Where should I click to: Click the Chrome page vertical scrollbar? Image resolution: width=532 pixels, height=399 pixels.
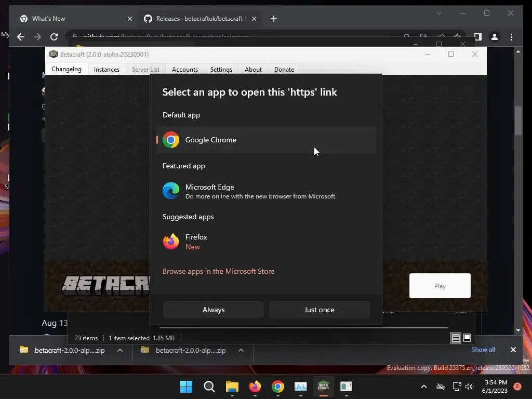pos(518,121)
